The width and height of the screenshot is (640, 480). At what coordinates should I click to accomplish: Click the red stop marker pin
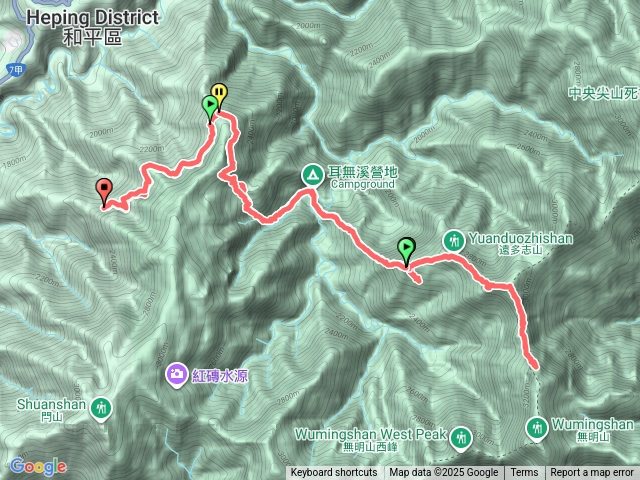click(x=104, y=192)
